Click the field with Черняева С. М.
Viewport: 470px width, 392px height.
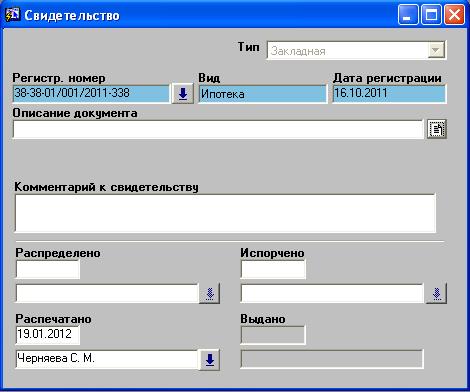(x=107, y=359)
